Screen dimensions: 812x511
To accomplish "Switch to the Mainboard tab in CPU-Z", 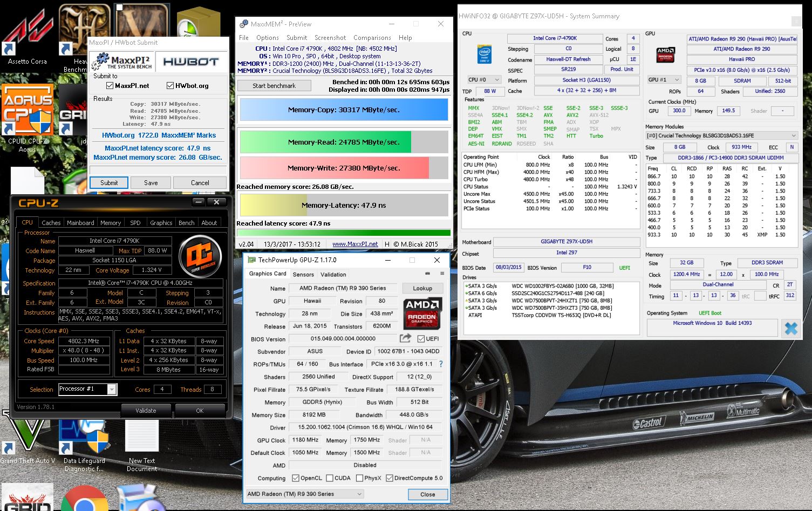I will click(x=80, y=222).
